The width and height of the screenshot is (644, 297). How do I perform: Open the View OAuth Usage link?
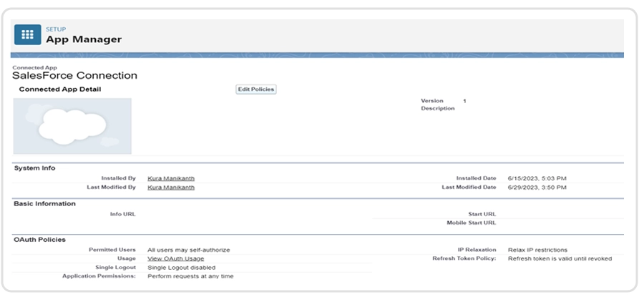[x=175, y=258]
